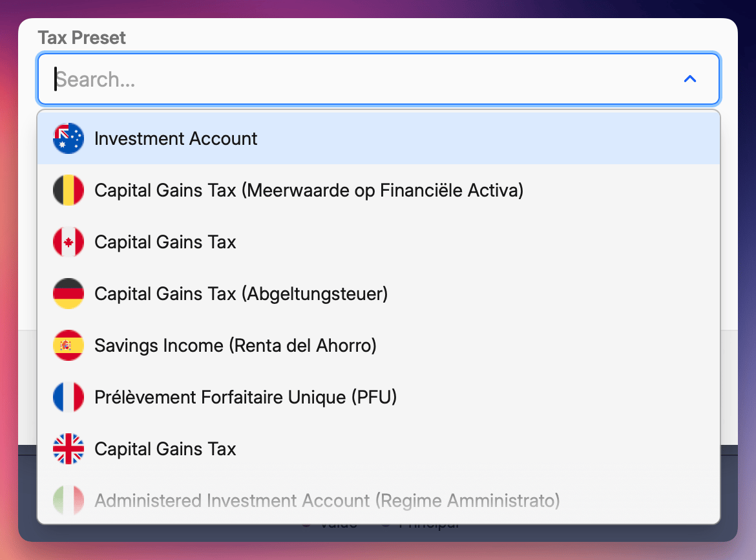Choose Savings Income (Renta del Ahorro)
The height and width of the screenshot is (560, 756).
tap(236, 345)
